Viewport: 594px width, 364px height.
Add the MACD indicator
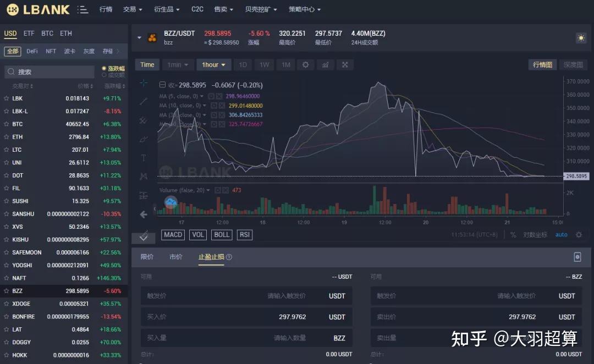(173, 235)
